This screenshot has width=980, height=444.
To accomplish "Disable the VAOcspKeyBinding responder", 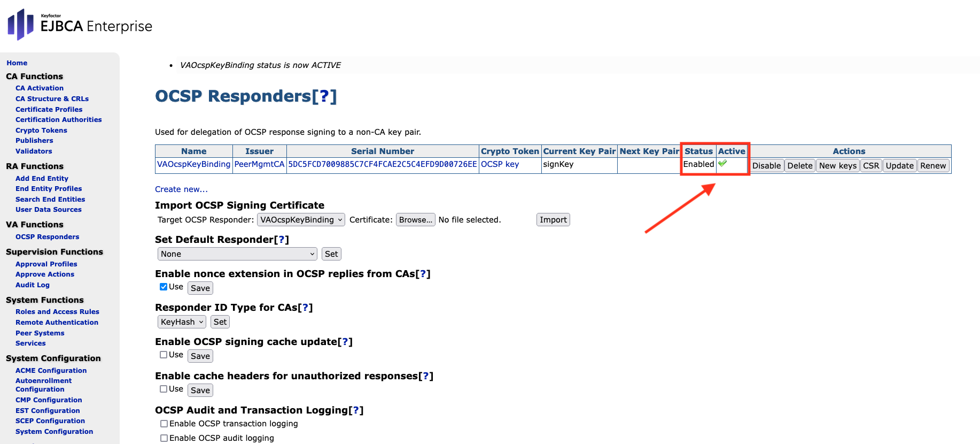I will [x=766, y=166].
